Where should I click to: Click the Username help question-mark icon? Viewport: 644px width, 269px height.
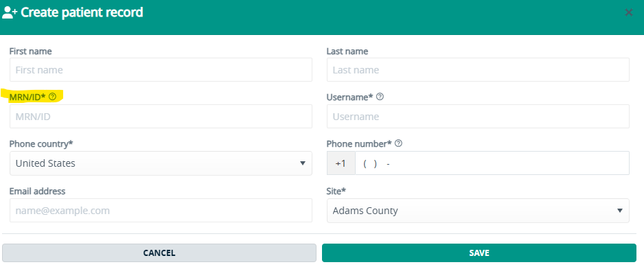[x=380, y=97]
